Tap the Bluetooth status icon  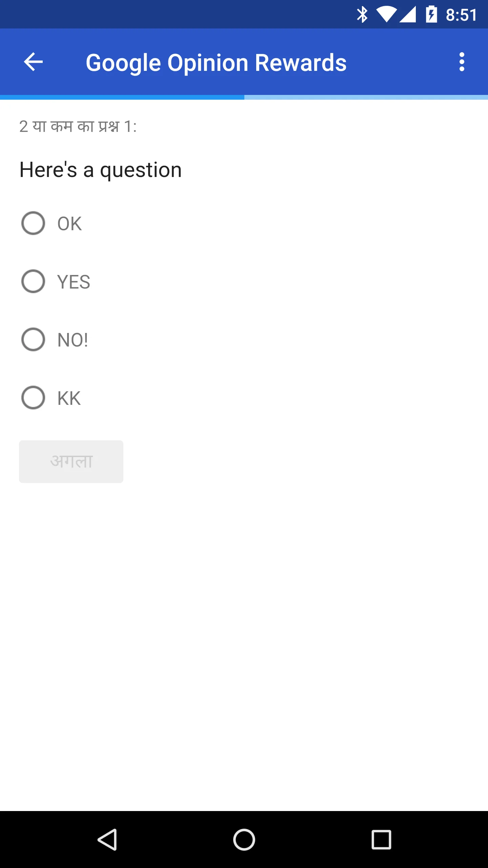[x=362, y=15]
